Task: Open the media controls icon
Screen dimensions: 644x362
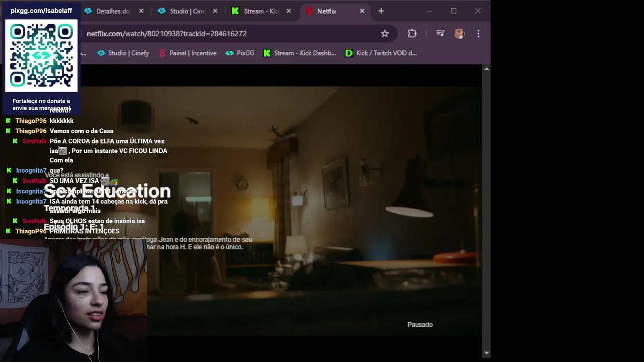Action: (440, 34)
